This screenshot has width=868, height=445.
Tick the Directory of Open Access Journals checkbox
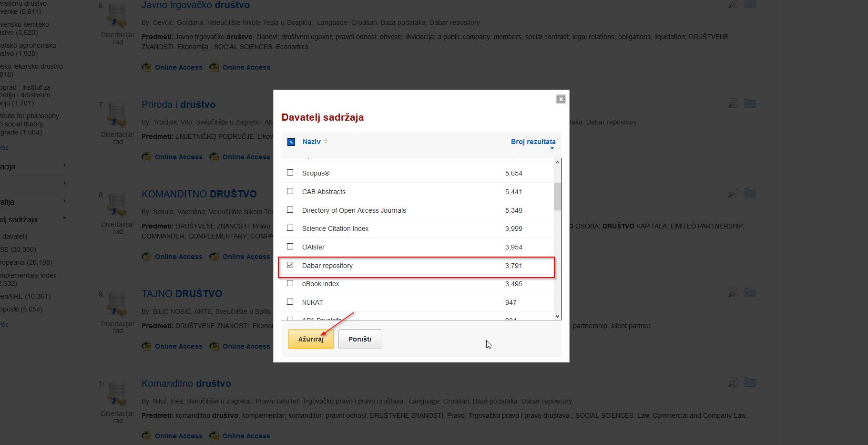[290, 210]
